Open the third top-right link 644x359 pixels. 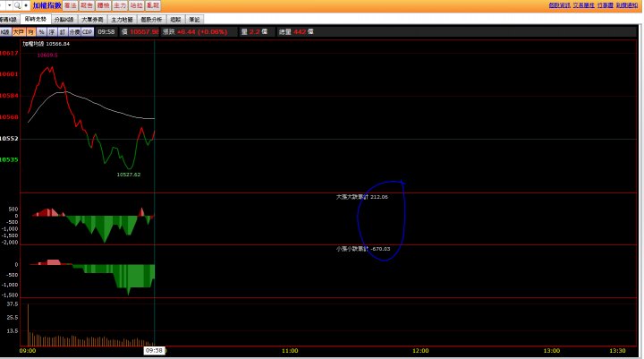[605, 5]
